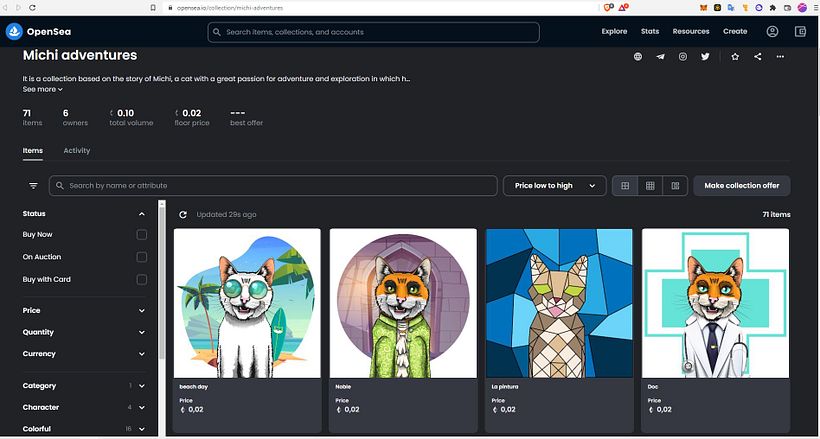Viewport: 820px width, 439px height.
Task: Click the refresh items icon
Action: (x=183, y=215)
